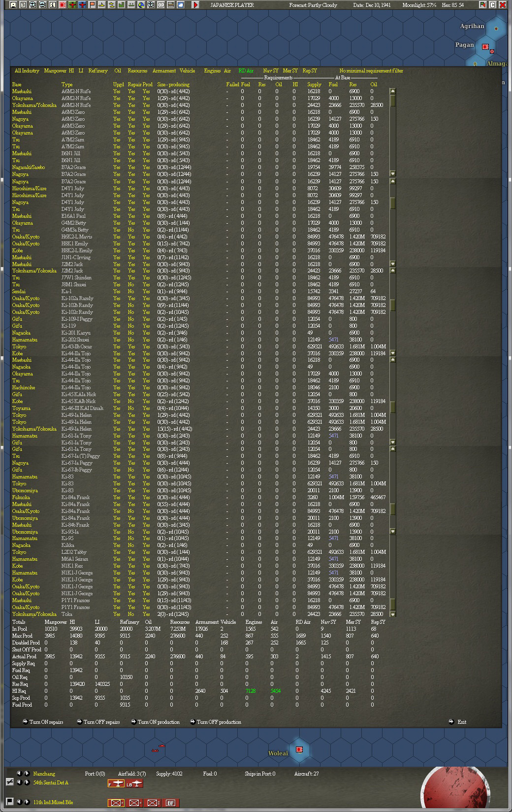Click the blue-background aircraft toolbar icon
512x812 pixels.
(x=82, y=5)
